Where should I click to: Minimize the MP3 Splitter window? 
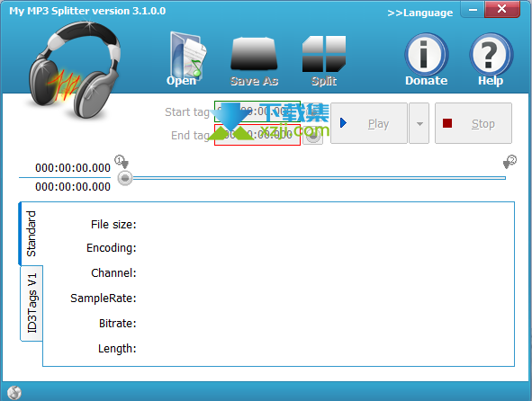coord(473,9)
